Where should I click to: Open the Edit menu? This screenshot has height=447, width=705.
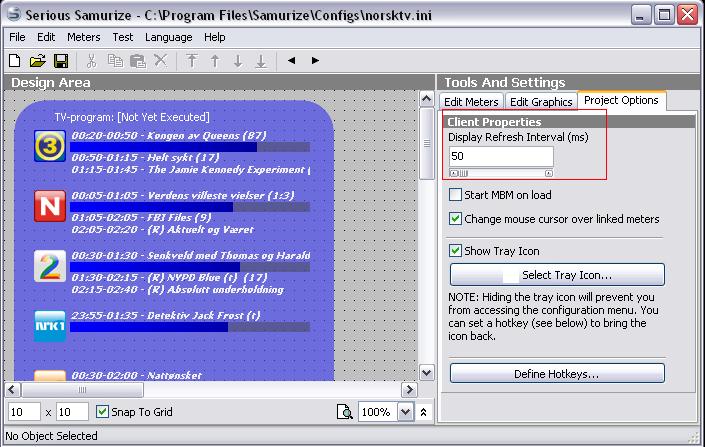[46, 37]
